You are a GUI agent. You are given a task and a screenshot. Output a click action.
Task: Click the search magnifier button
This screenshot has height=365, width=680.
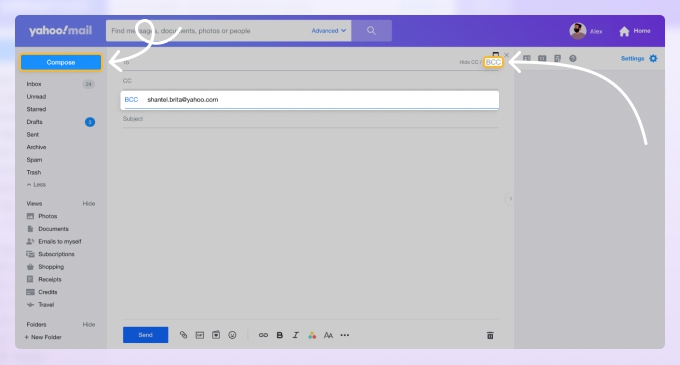click(371, 31)
